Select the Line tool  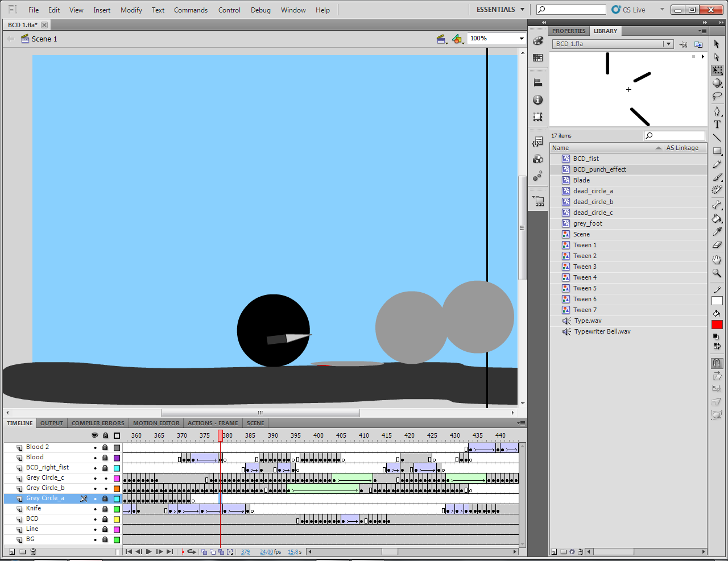coord(717,138)
